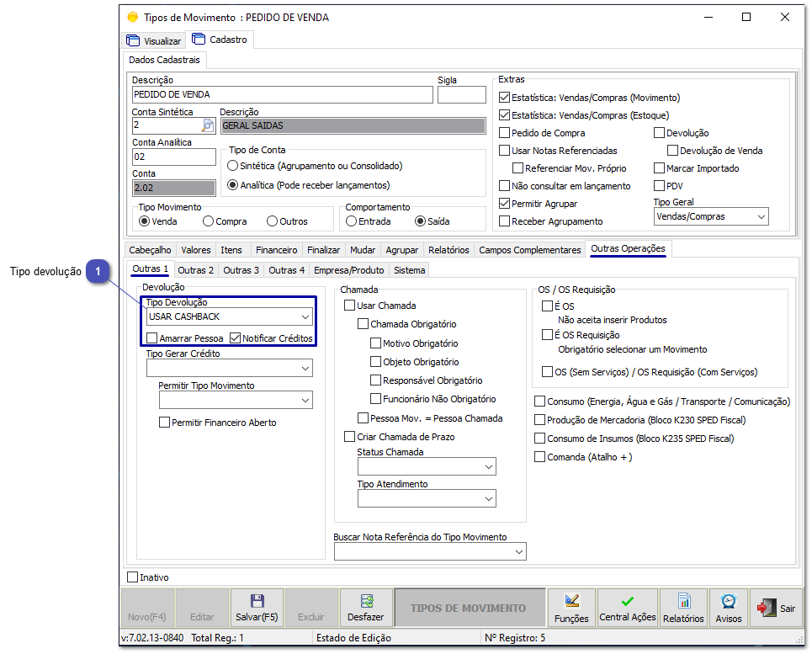Toggle the Inativo checkbox

132,577
